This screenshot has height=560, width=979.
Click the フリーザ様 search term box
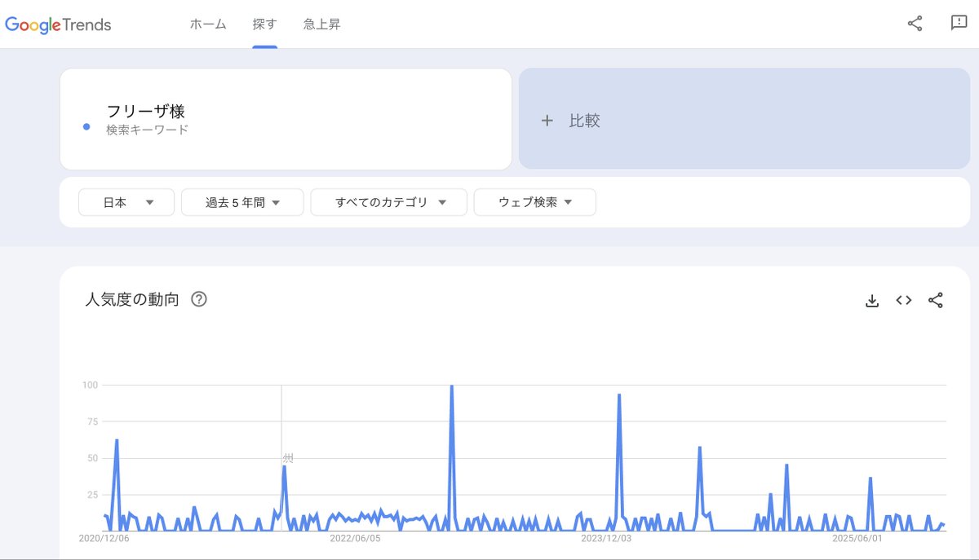(x=286, y=119)
